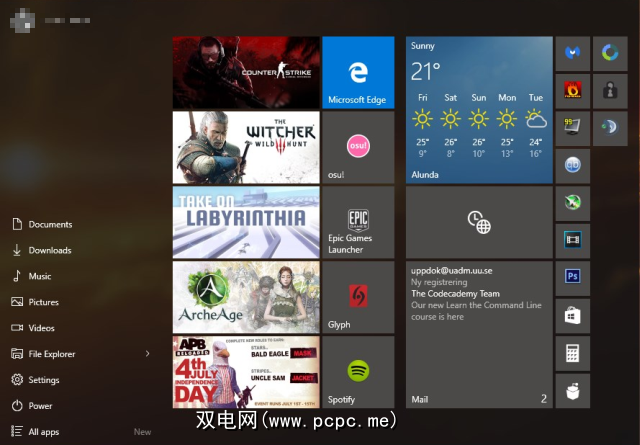Open the Power options
This screenshot has width=640, height=445.
tap(32, 406)
